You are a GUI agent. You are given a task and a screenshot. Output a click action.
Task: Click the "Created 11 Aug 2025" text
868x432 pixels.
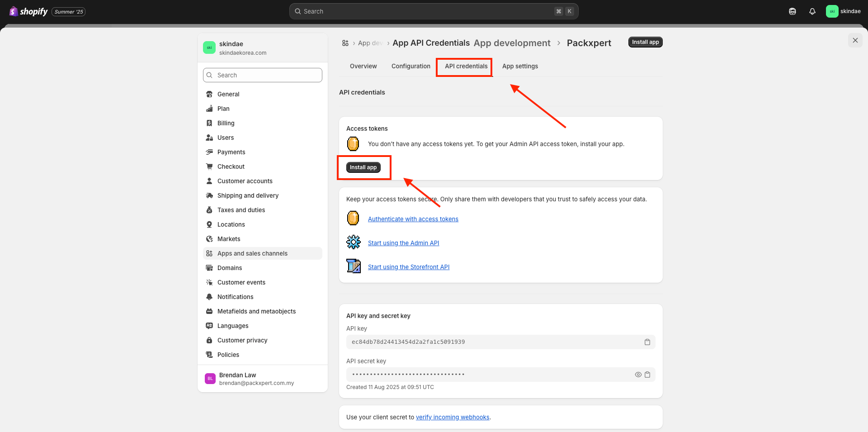390,387
